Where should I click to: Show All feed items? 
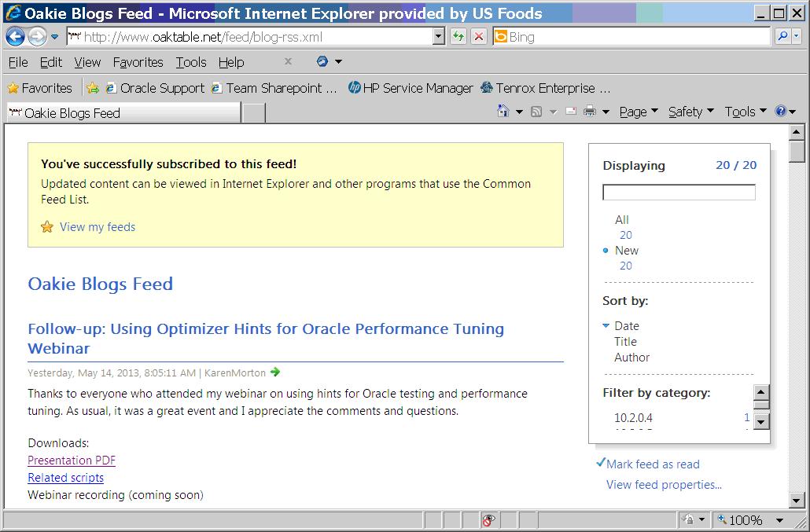point(621,220)
